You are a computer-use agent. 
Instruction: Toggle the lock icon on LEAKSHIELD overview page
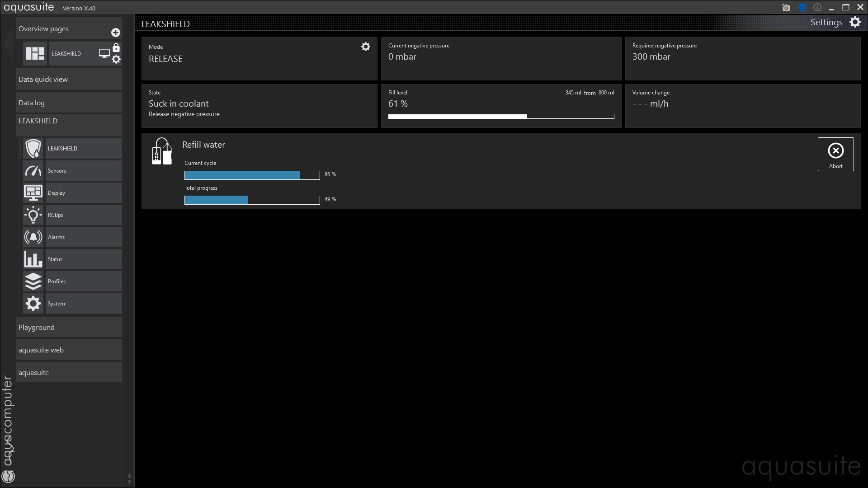[x=116, y=47]
